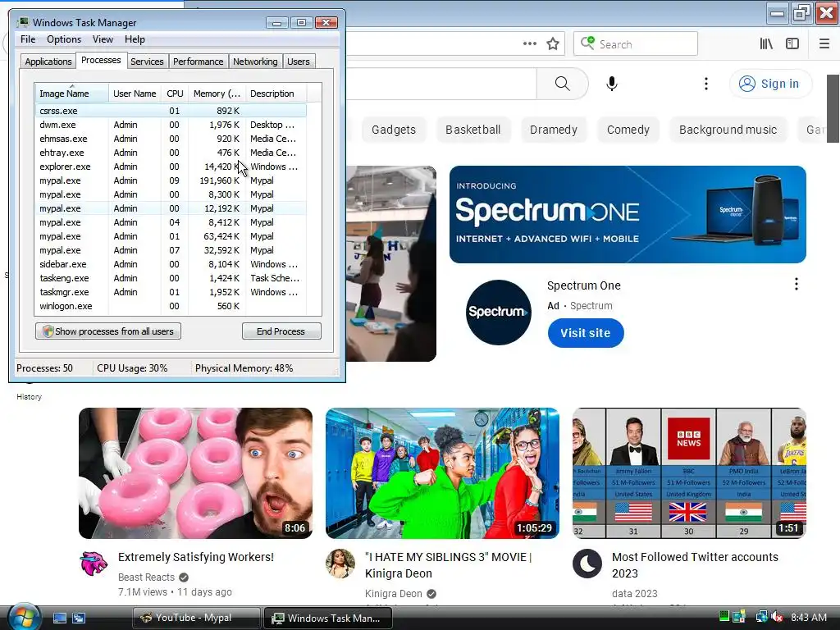Viewport: 840px width, 630px height.
Task: Click the YouTube search magnifier button
Action: pos(563,84)
